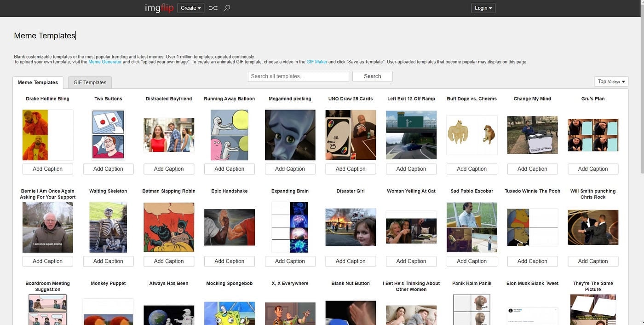This screenshot has width=644, height=325.
Task: Click the Panik Kalm Panik title link
Action: click(472, 284)
